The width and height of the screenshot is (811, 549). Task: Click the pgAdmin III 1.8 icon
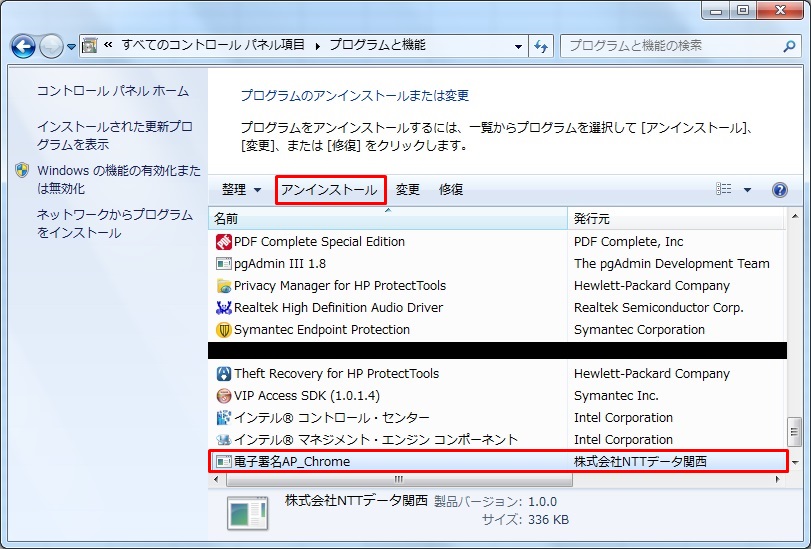(x=223, y=264)
